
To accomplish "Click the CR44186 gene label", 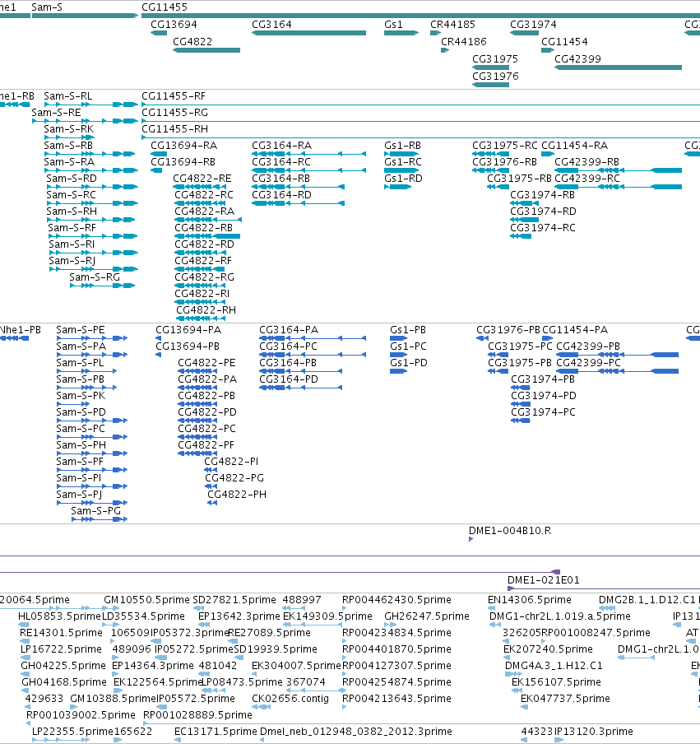I will (x=464, y=41).
